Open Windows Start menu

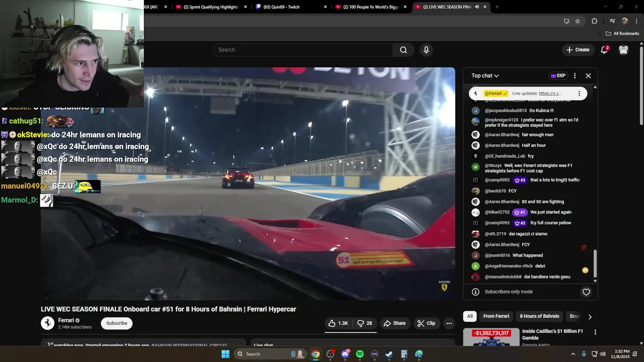click(x=225, y=354)
